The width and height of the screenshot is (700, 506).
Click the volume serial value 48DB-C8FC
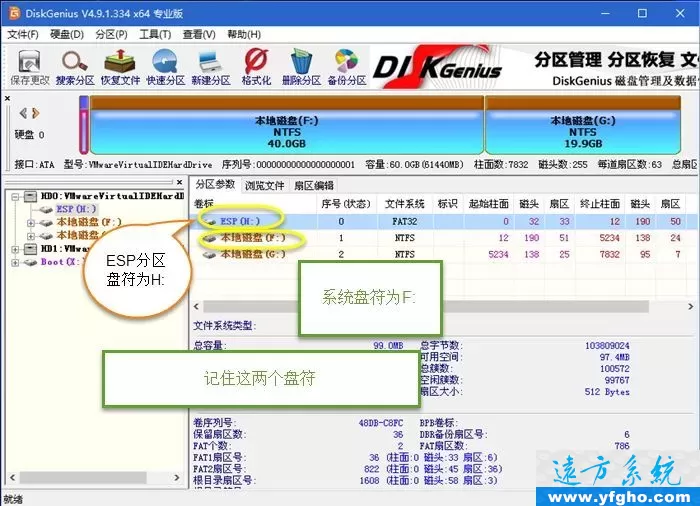coord(381,423)
